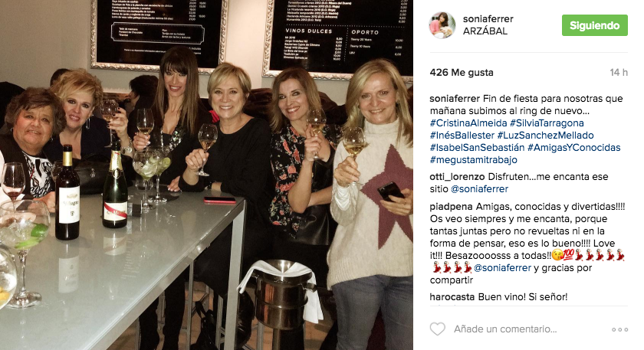644x350 pixels.
Task: Open the 14 h post timestamp
Action: coord(619,73)
